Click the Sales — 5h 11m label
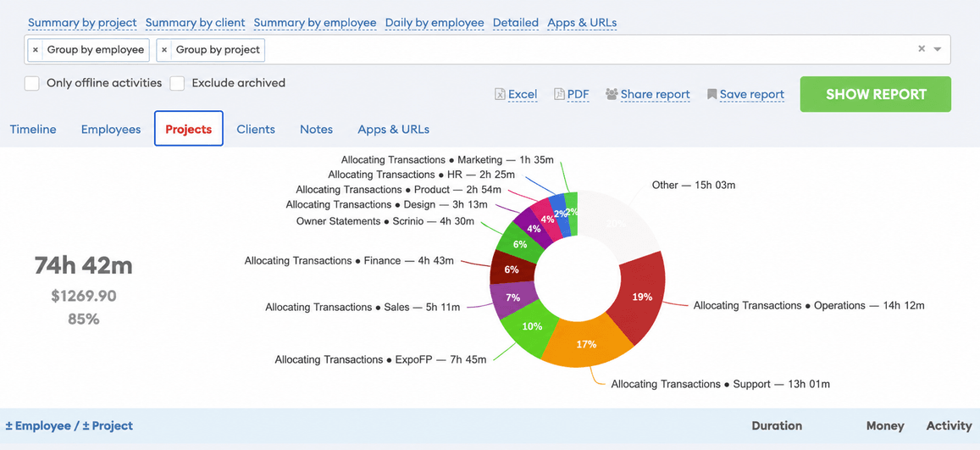Image resolution: width=980 pixels, height=450 pixels. coord(363,307)
